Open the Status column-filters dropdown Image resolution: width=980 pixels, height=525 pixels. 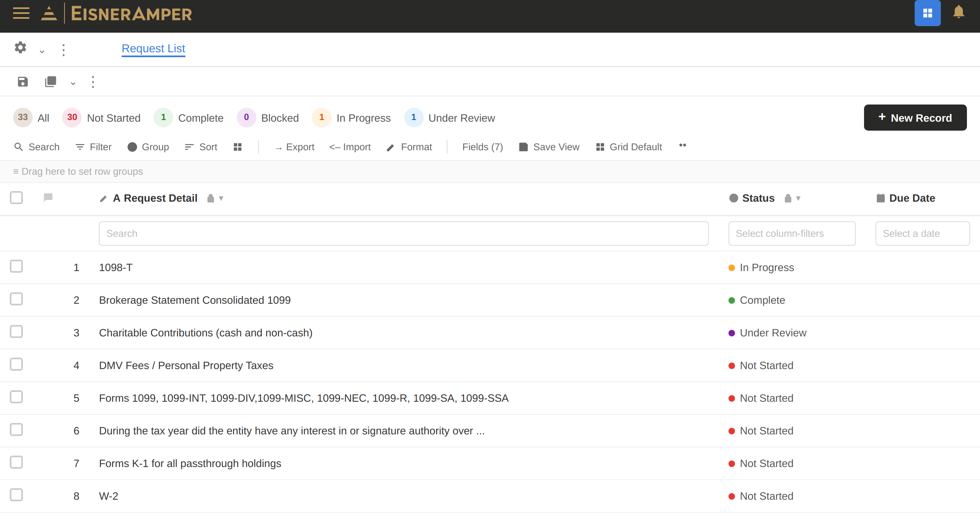coord(791,234)
